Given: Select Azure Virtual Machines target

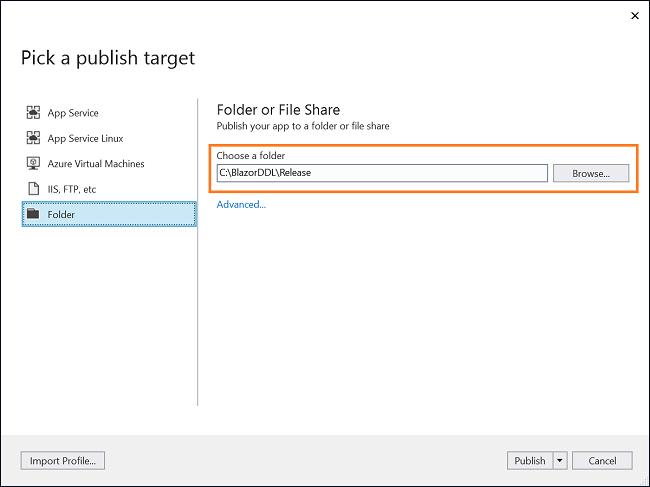Looking at the screenshot, I should click(96, 164).
